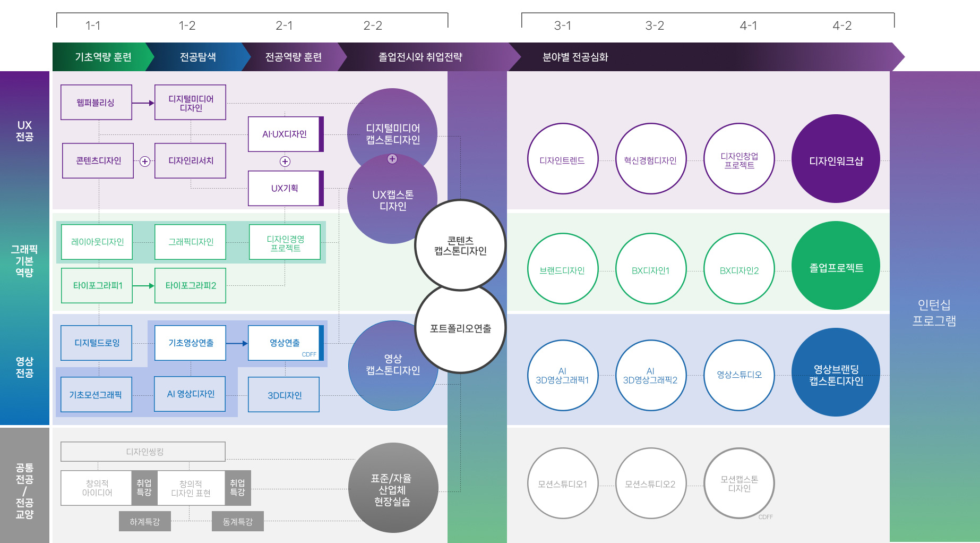Select the 포트폴리오연출 circle
Viewport: 980px width, 543px height.
point(460,329)
